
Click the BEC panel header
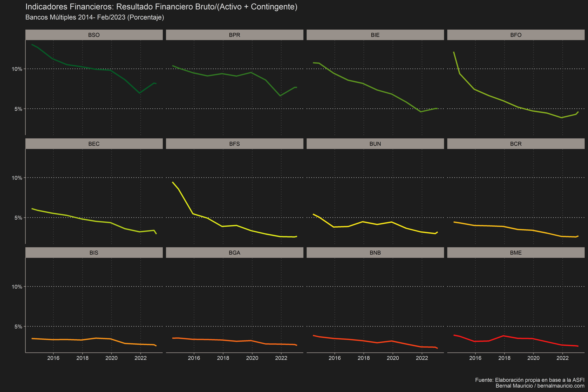click(x=94, y=144)
